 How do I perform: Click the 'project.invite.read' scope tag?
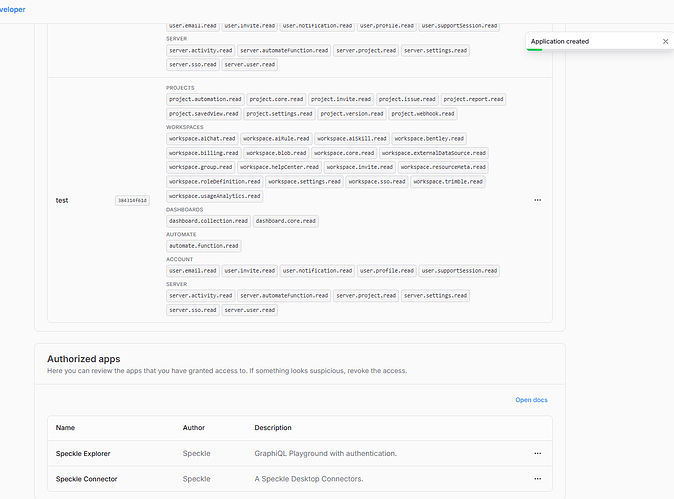click(341, 99)
